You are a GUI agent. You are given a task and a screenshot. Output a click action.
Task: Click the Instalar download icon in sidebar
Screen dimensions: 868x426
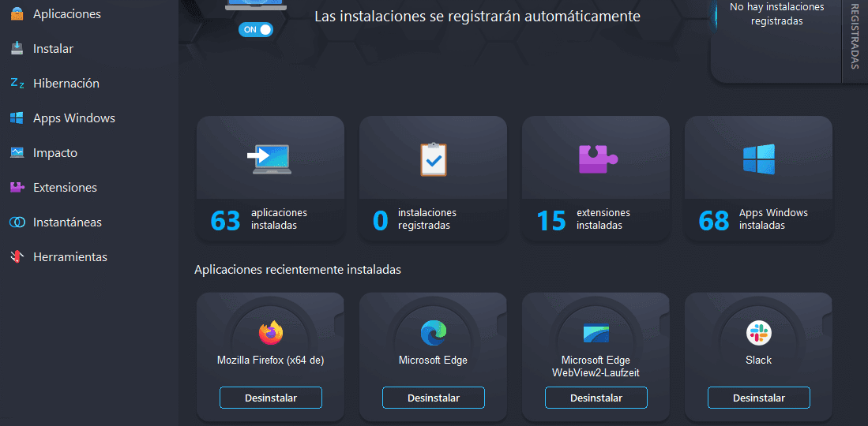click(17, 49)
